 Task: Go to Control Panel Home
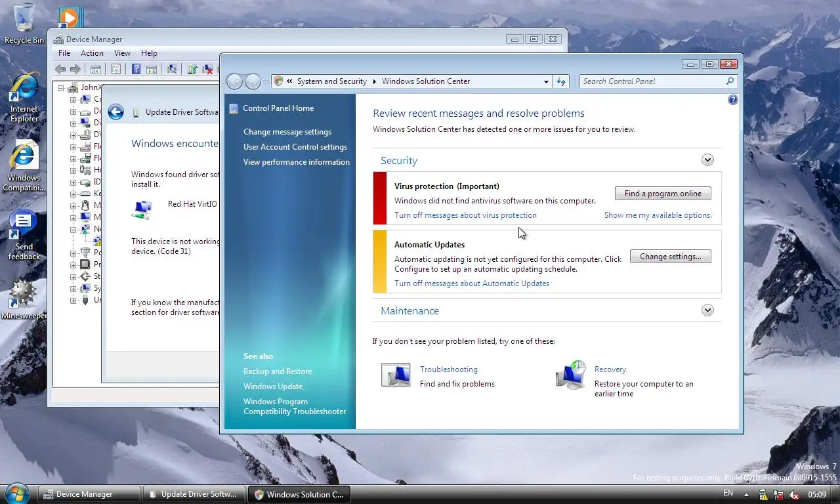[x=278, y=108]
